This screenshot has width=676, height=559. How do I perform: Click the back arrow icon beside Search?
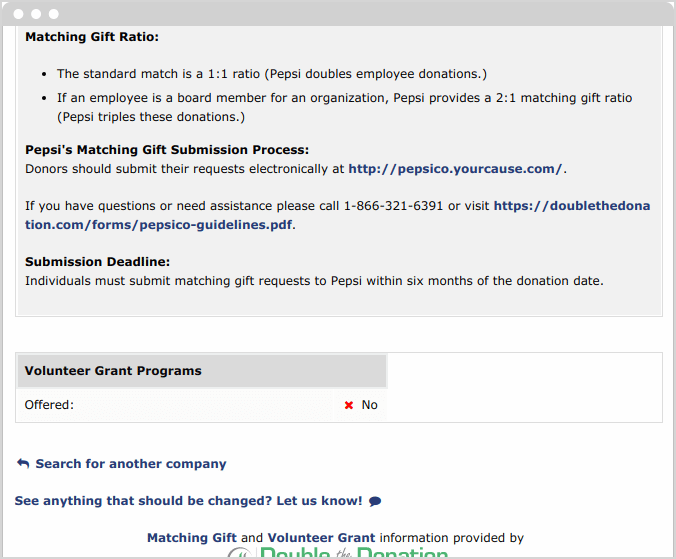coord(23,464)
